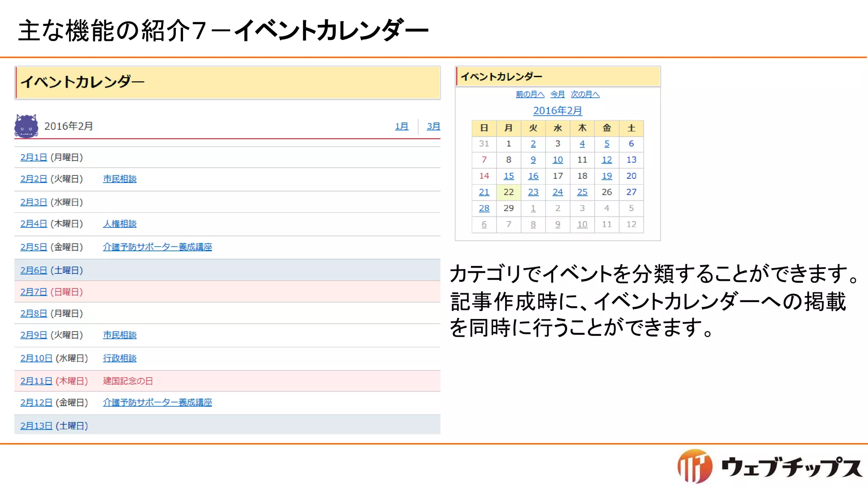
Task: Select greyed March 8 in last row
Action: coord(533,225)
